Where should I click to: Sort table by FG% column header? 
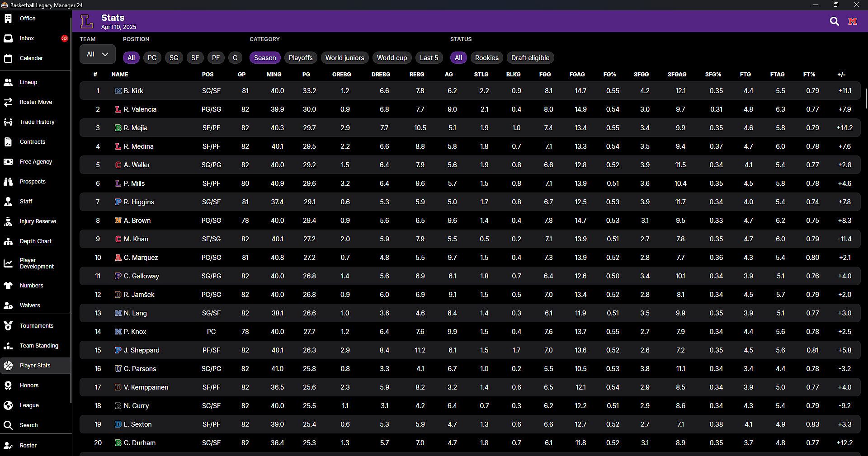click(609, 75)
